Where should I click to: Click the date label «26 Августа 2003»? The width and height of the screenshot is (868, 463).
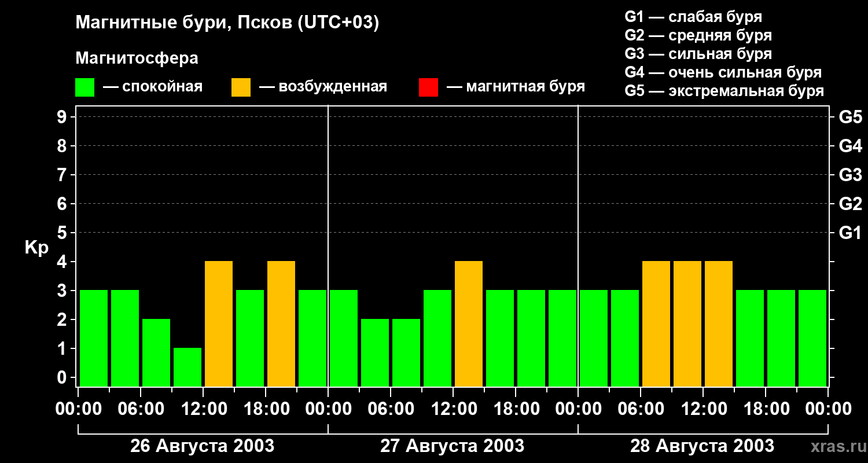click(x=202, y=446)
